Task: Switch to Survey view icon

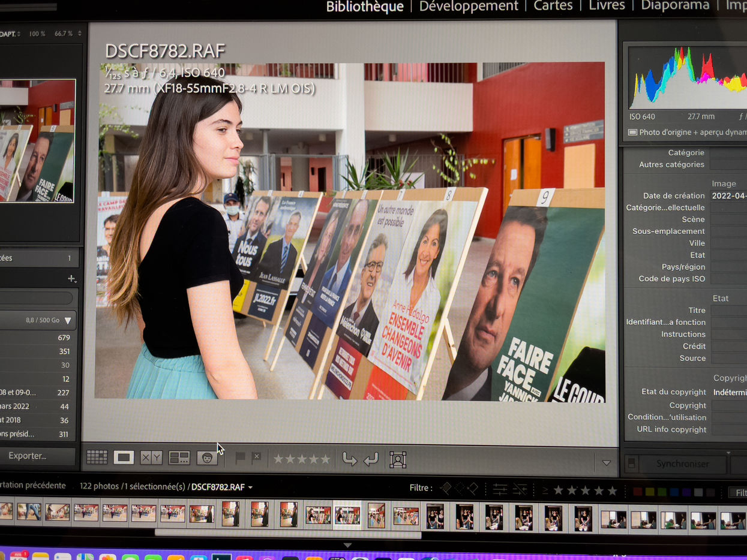Action: coord(179,458)
